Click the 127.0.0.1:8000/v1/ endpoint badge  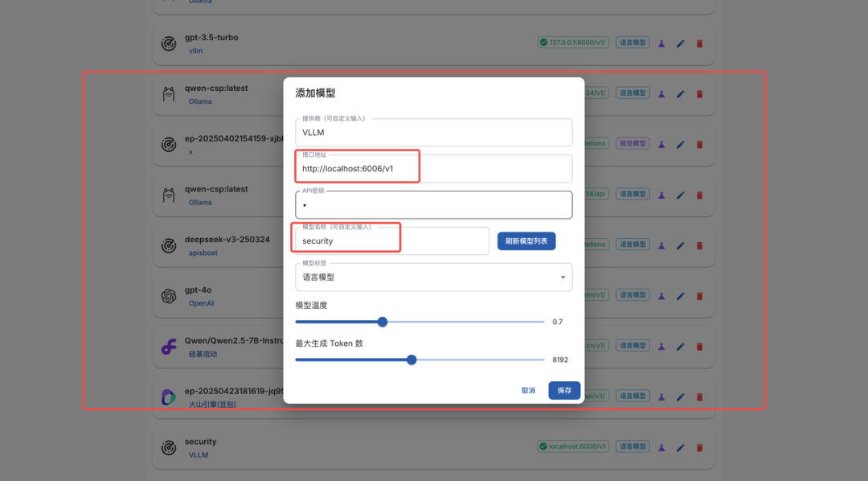(x=574, y=42)
